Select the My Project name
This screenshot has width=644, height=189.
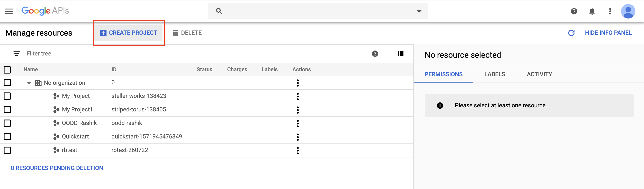(x=76, y=96)
